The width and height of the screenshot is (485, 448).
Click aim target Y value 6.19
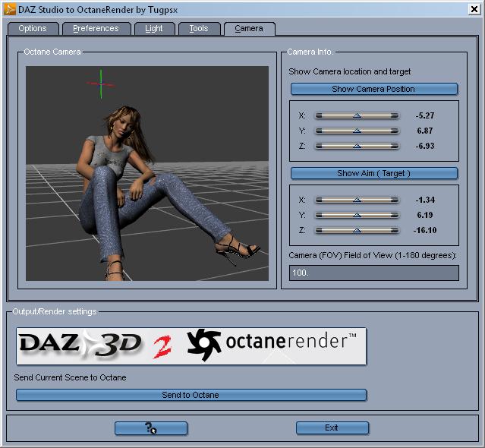pyautogui.click(x=425, y=215)
